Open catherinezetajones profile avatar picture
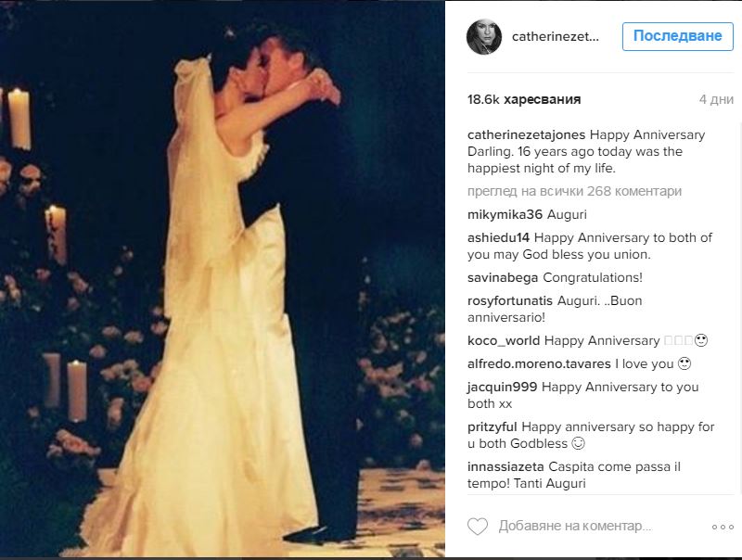Image resolution: width=742 pixels, height=560 pixels. pos(484,36)
